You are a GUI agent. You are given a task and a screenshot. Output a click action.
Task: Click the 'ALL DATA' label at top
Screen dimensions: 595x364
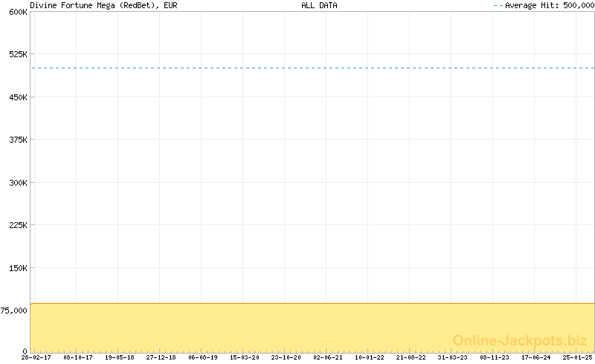click(x=319, y=5)
